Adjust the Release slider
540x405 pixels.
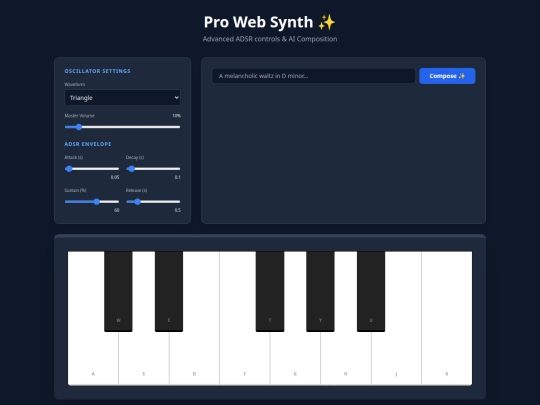pyautogui.click(x=153, y=202)
